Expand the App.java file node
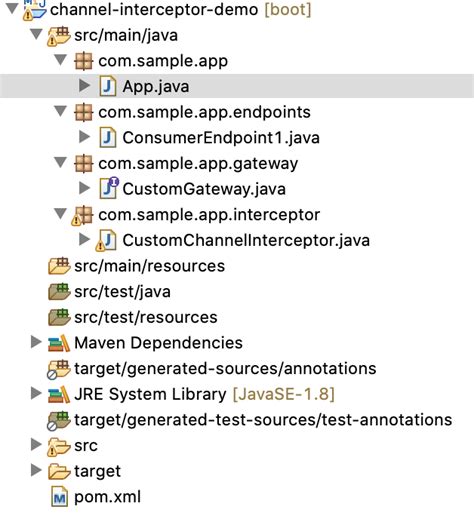This screenshot has width=474, height=531. tap(84, 86)
